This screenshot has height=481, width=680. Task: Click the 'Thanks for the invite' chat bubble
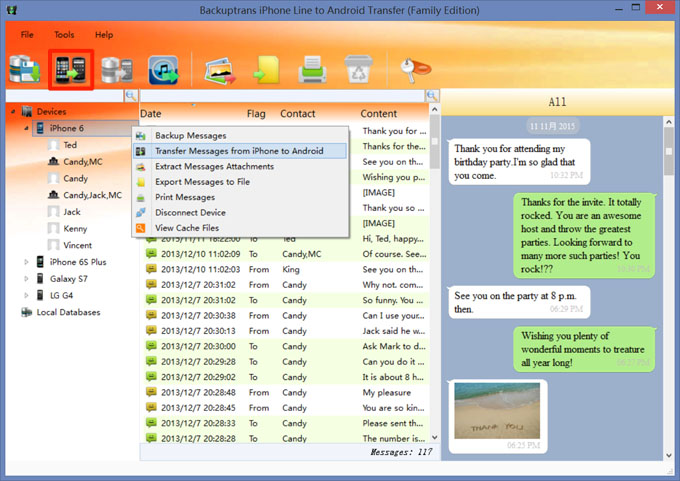pyautogui.click(x=585, y=236)
